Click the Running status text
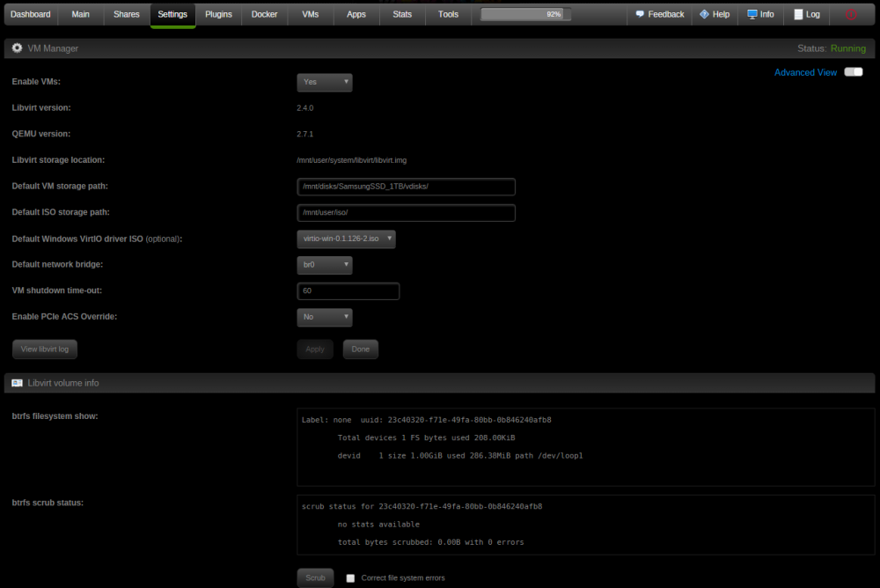 pyautogui.click(x=848, y=49)
